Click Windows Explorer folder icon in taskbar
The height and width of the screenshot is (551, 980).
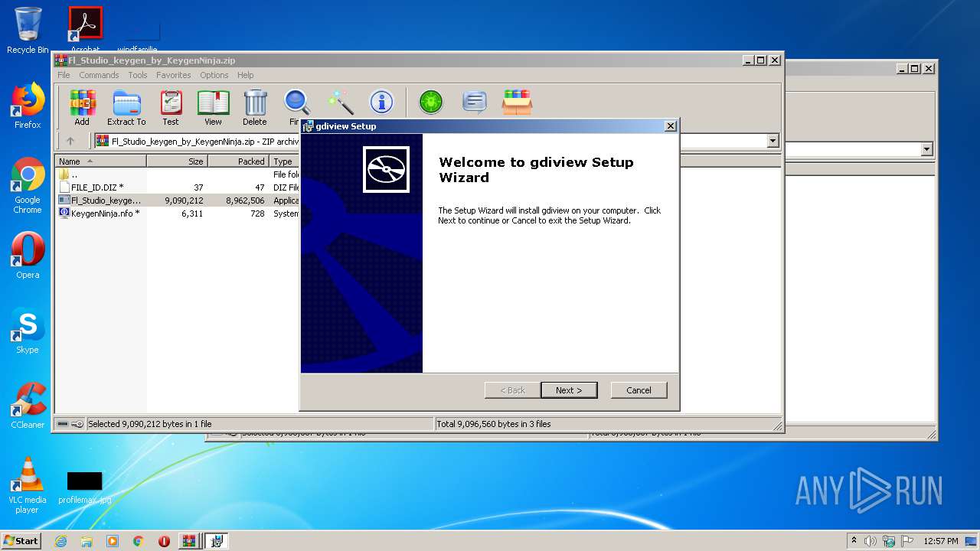click(87, 541)
